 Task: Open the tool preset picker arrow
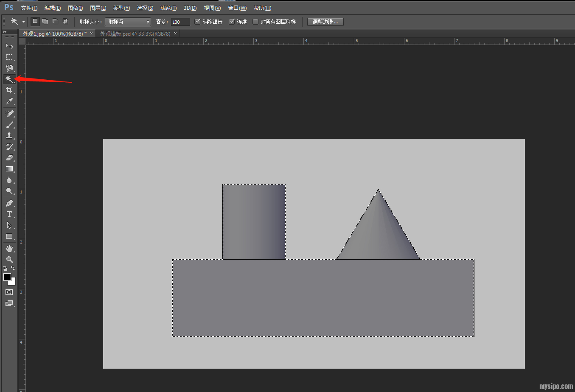tap(23, 22)
